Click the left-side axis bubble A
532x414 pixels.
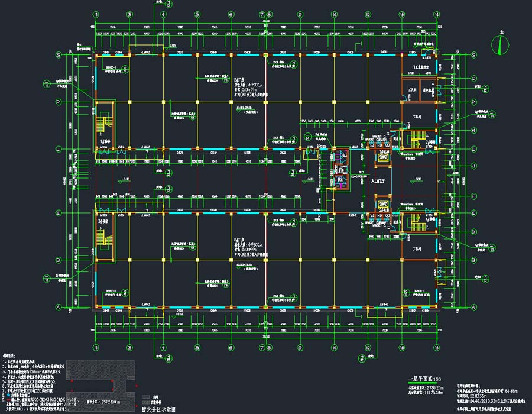(x=59, y=307)
